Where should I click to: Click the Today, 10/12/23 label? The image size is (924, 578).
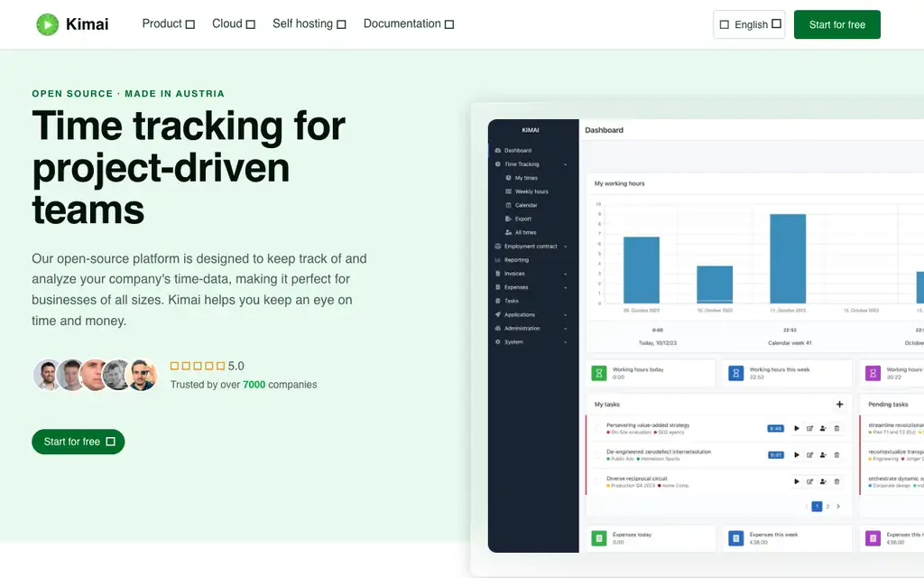[x=658, y=342]
